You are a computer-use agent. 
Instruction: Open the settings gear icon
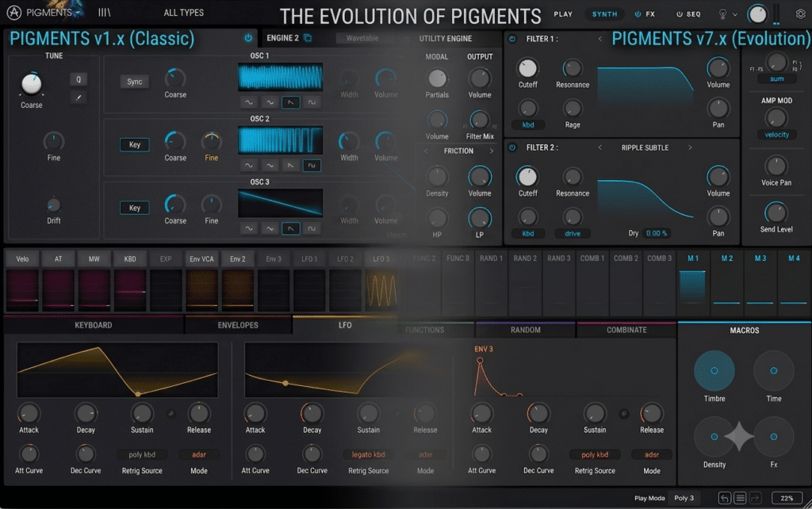tap(800, 14)
